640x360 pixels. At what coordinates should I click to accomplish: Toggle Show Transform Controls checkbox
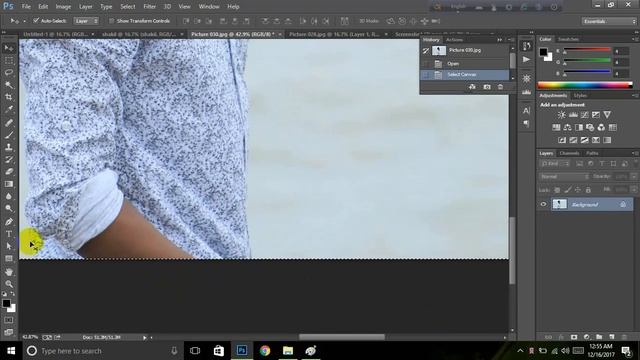(111, 21)
